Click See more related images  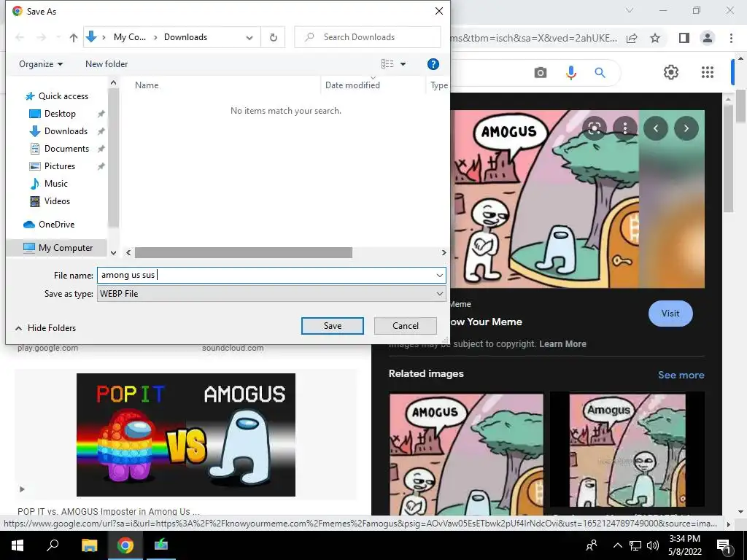pyautogui.click(x=681, y=376)
